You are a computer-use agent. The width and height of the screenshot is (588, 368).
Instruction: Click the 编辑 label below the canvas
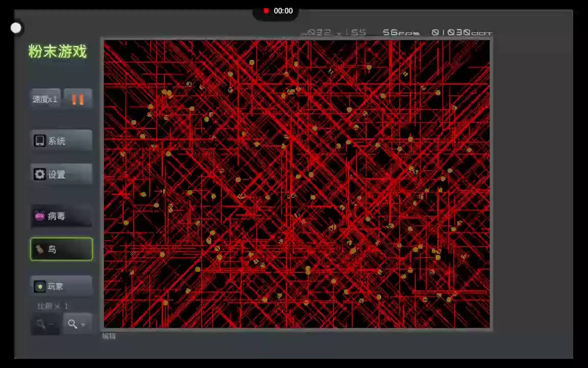pyautogui.click(x=109, y=336)
